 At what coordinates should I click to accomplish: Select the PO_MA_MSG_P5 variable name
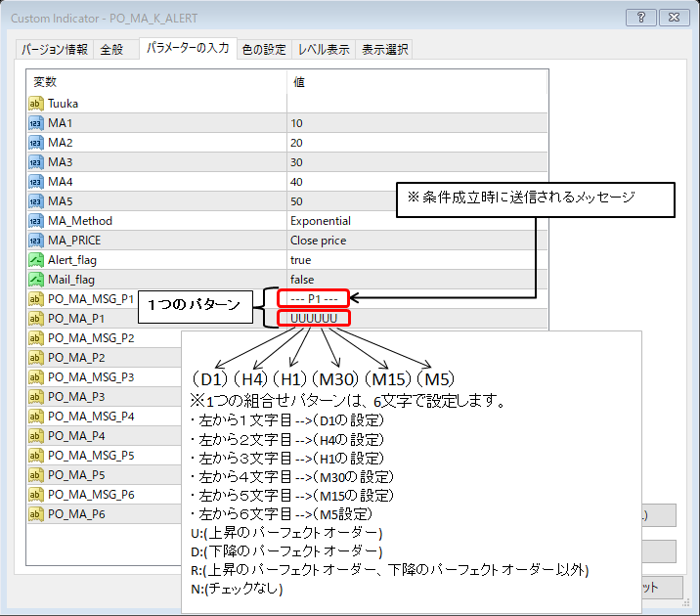[91, 456]
